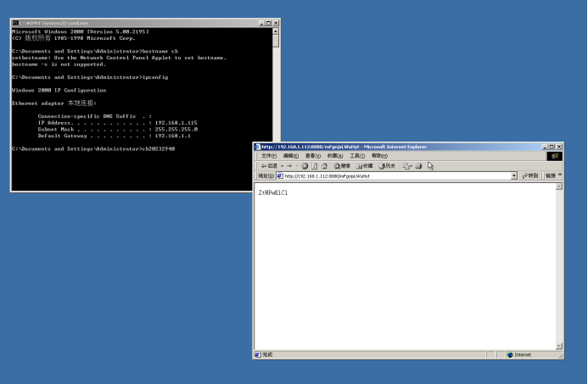Click the Internet zone status indicator
Screen dimensions: 588x384
519,355
